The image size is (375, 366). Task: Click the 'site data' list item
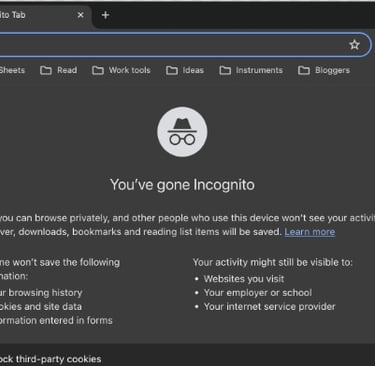41,307
